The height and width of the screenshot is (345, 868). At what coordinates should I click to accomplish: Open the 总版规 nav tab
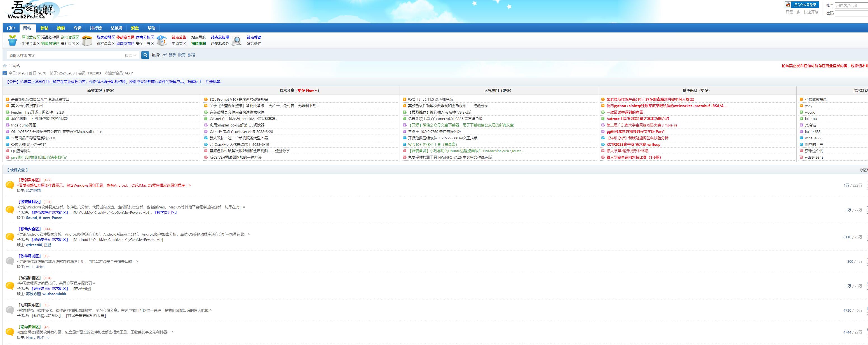[x=117, y=28]
